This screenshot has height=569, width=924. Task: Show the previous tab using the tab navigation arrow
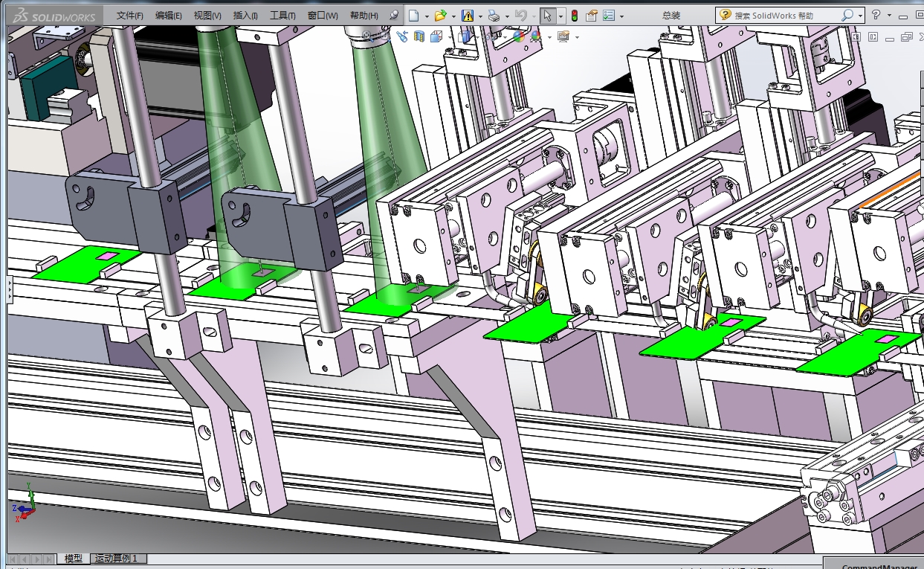point(25,559)
